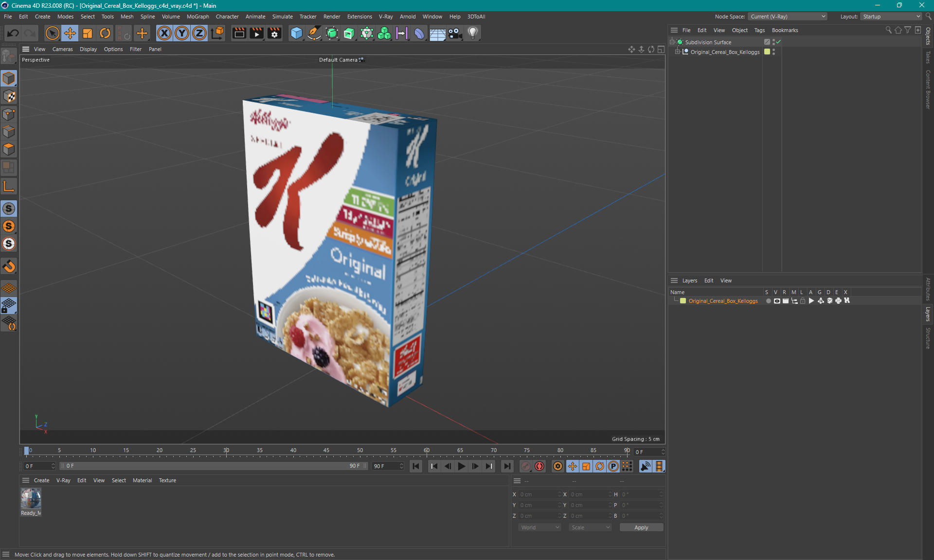This screenshot has height=560, width=934.
Task: Click frame 45 on the timeline ruler
Action: click(x=326, y=451)
